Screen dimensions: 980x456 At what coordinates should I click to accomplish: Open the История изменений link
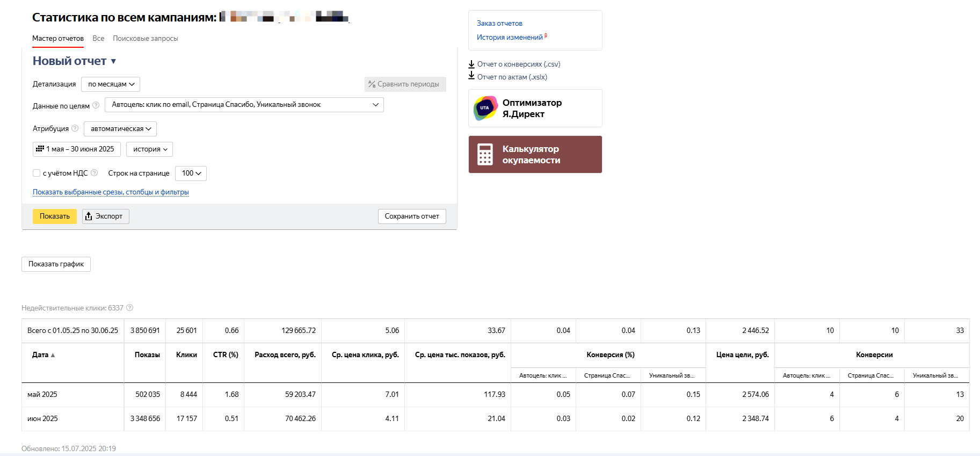point(510,38)
